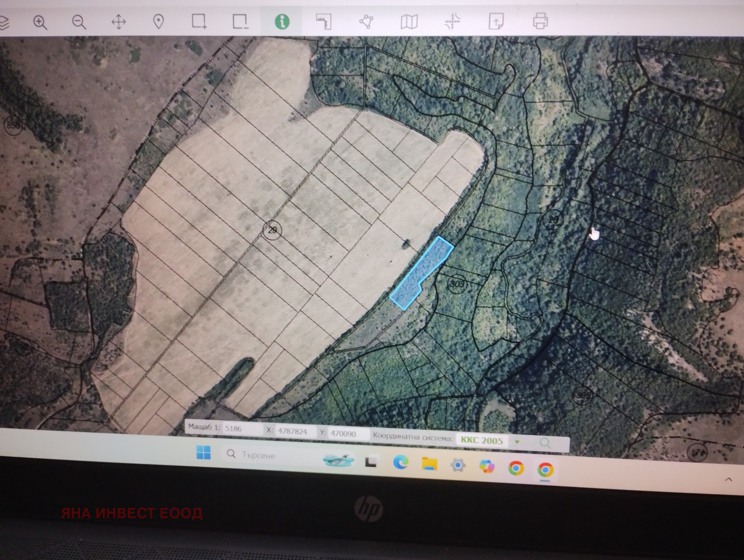
Task: Open the layers panel icon
Action: (4, 22)
